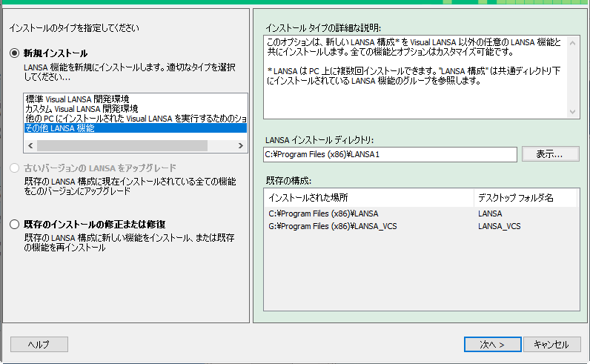590x364 pixels.
Task: Choose カスタム Visual LANSA 開発環境 in the list
Action: [136, 109]
